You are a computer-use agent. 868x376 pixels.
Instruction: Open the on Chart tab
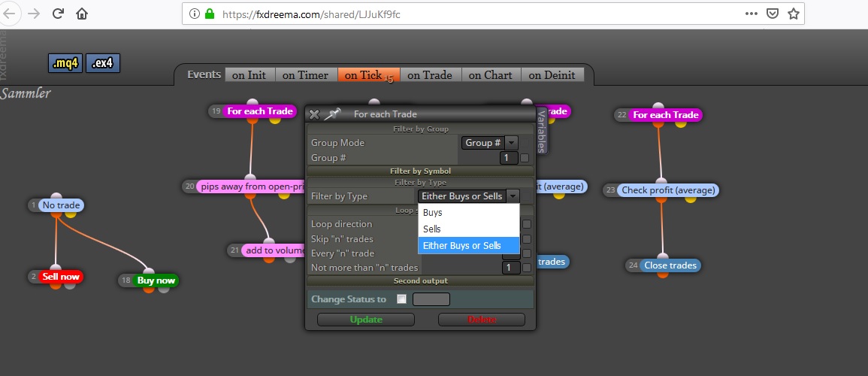pos(491,75)
